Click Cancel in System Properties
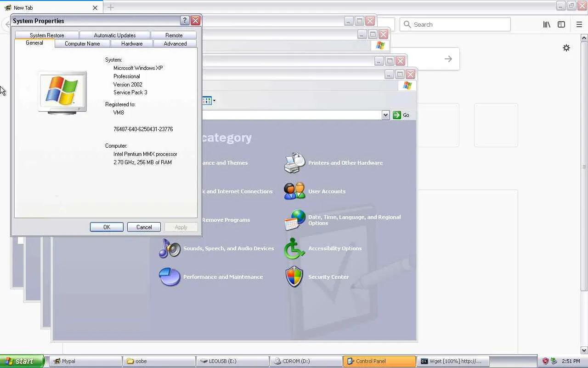The image size is (588, 368). point(144,227)
